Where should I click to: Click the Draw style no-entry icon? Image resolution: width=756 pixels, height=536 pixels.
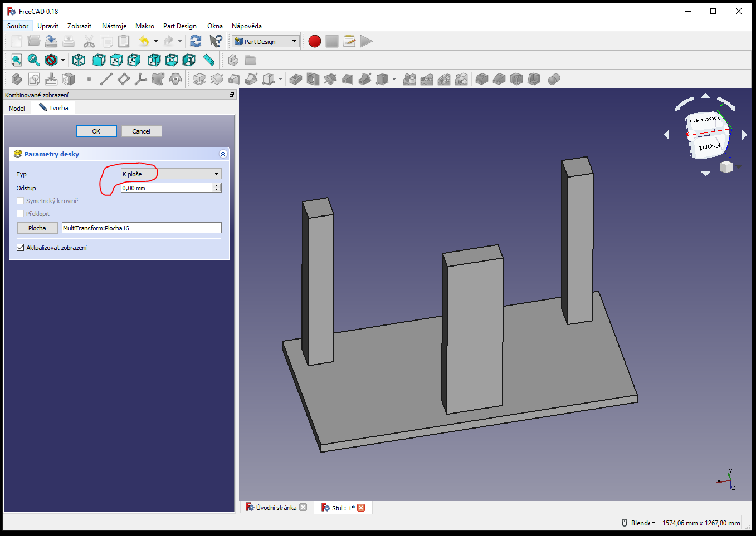tap(51, 60)
